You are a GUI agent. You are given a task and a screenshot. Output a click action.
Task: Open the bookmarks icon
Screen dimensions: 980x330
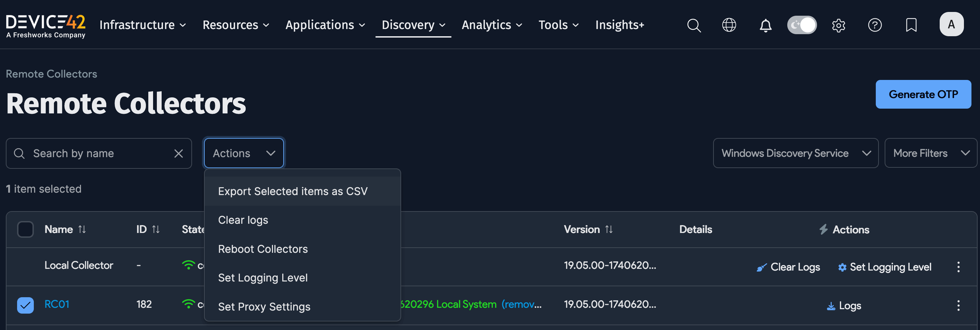[911, 25]
